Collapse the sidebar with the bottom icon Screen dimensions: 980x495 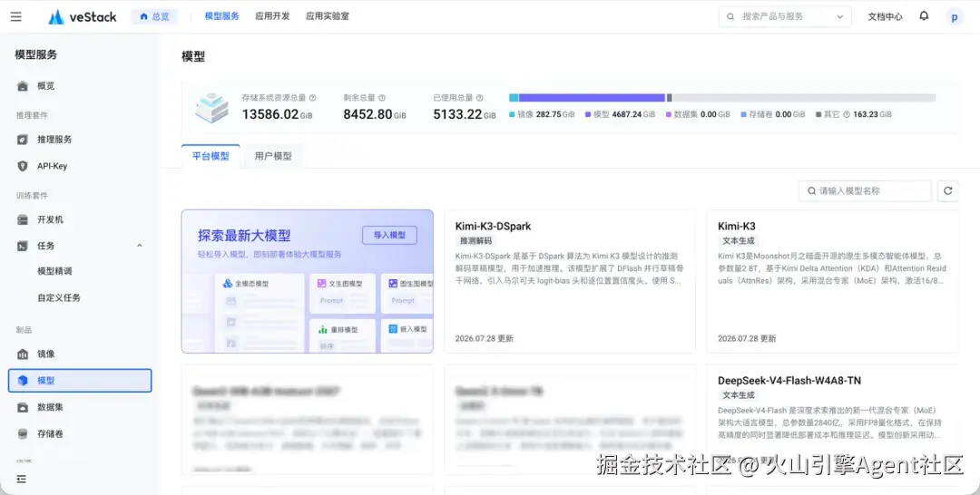click(22, 479)
